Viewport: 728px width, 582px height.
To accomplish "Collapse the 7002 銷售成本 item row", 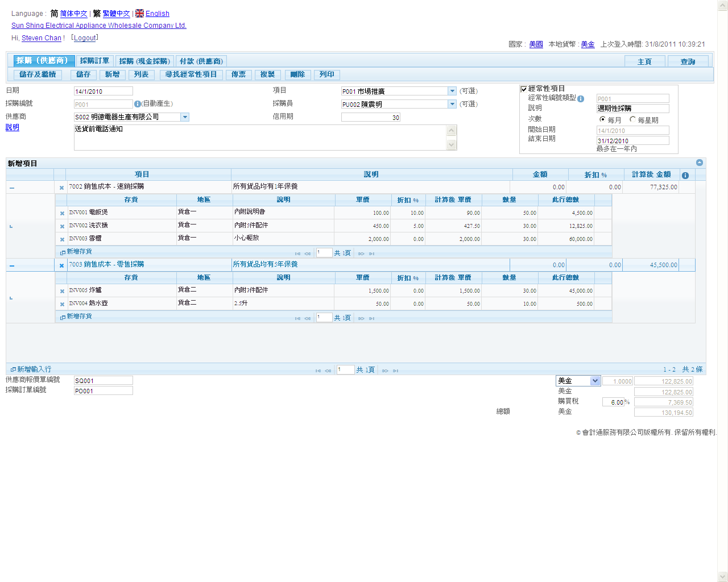I will point(12,188).
